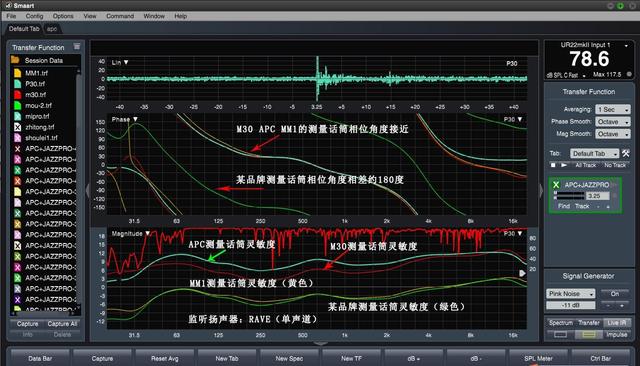Click the SPL Meter button
Screen dimensions: 640x366
pos(538,358)
